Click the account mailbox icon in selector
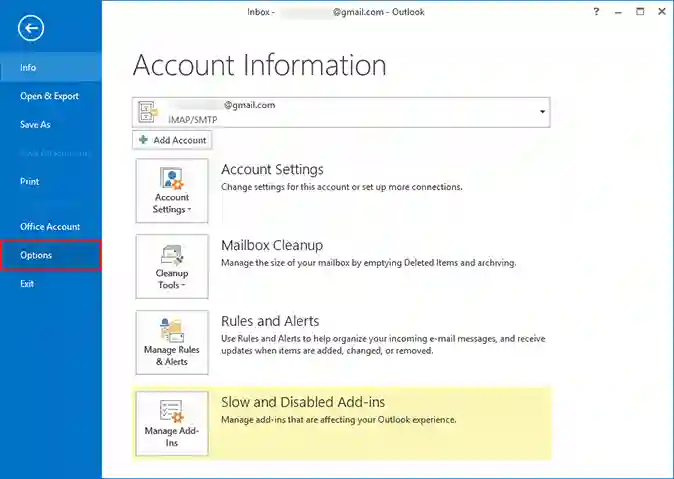Image resolution: width=674 pixels, height=479 pixels. click(148, 112)
